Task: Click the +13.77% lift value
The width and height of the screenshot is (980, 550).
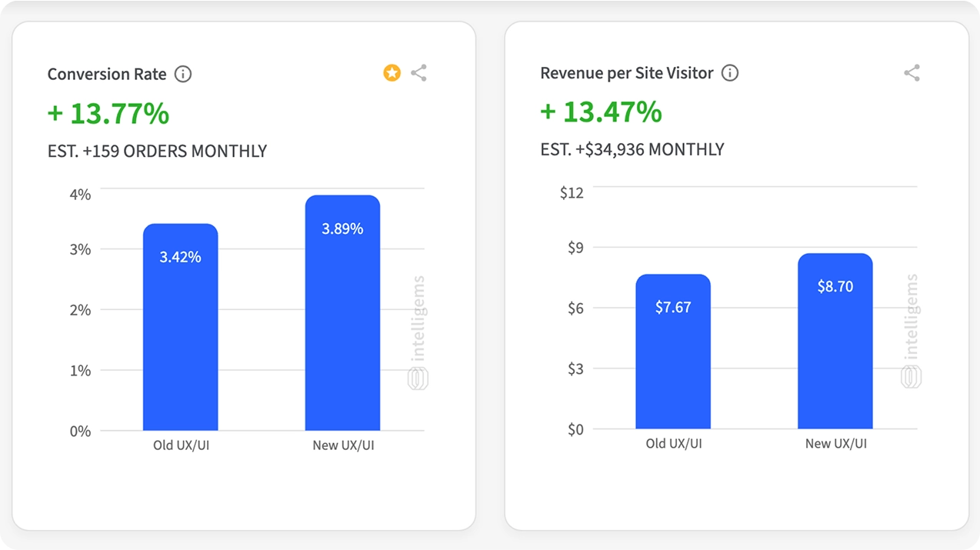Action: point(108,113)
